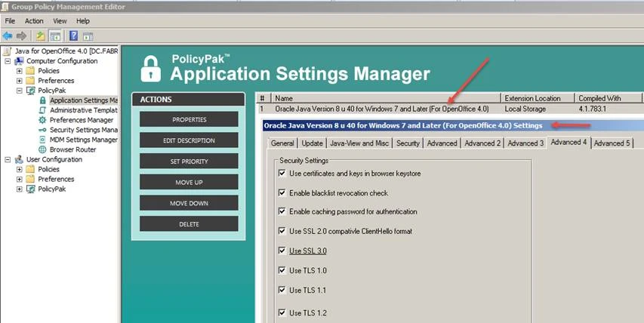Expand Policies under User Configuration

click(19, 169)
